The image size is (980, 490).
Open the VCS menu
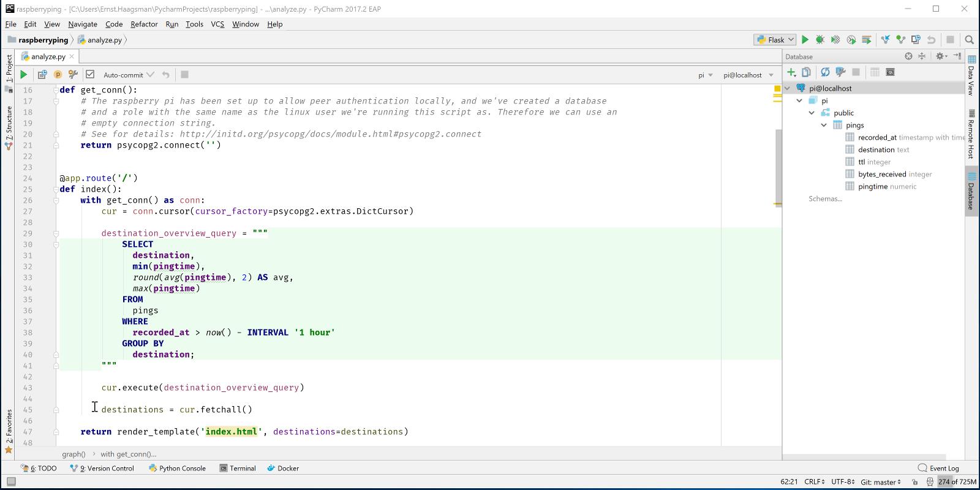coord(217,24)
